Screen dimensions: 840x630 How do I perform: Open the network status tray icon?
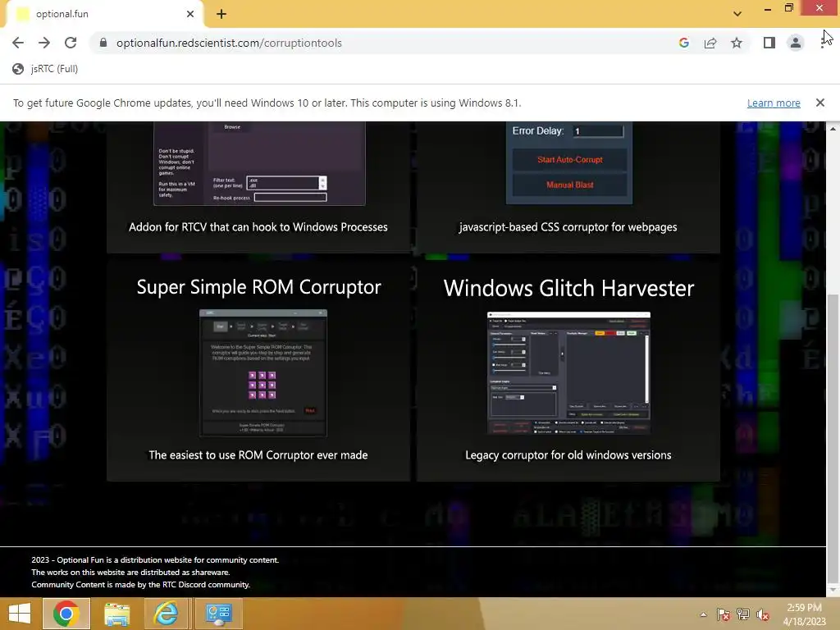click(743, 614)
